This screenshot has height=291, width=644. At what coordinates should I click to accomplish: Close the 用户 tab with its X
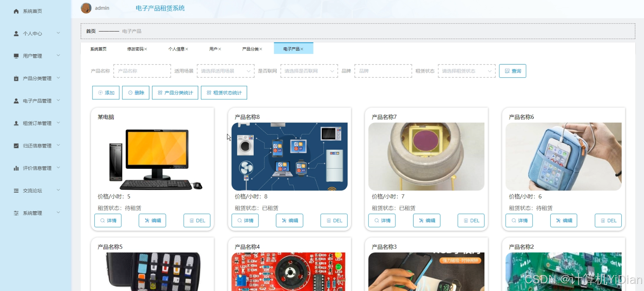point(219,49)
